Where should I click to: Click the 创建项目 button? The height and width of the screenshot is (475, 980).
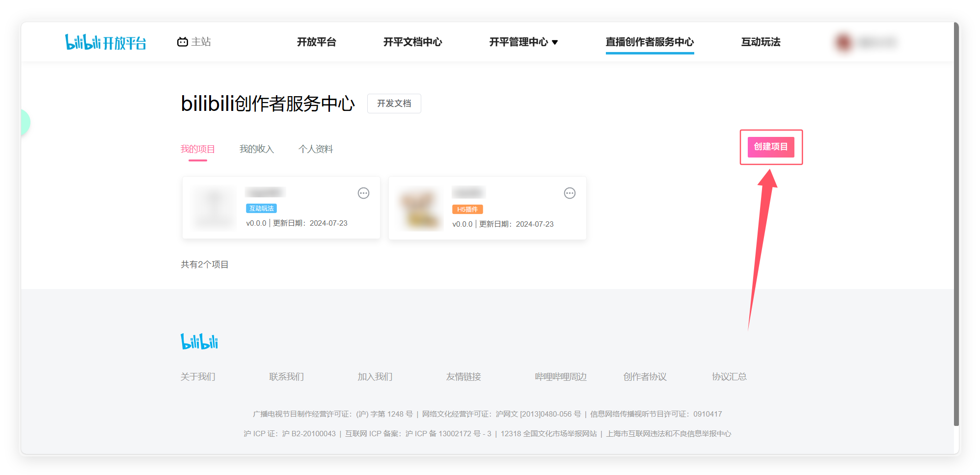click(771, 147)
